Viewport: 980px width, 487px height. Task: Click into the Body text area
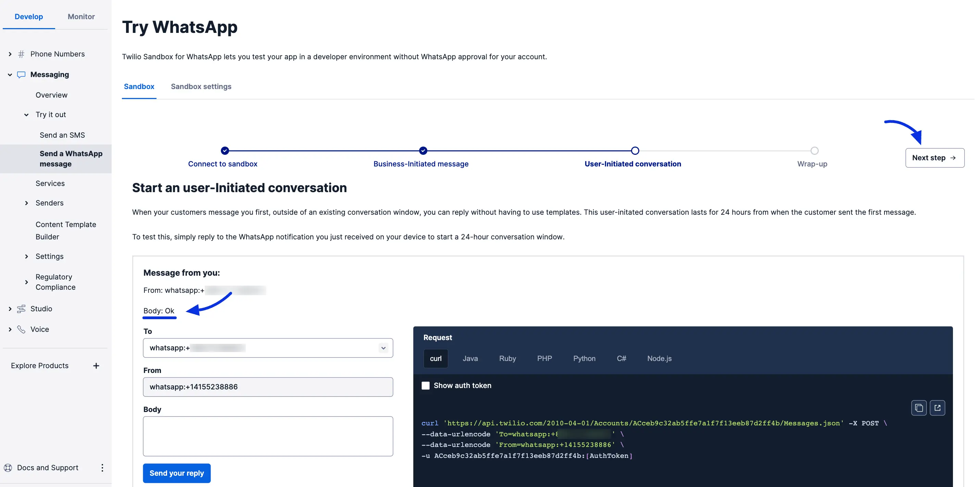pos(268,436)
